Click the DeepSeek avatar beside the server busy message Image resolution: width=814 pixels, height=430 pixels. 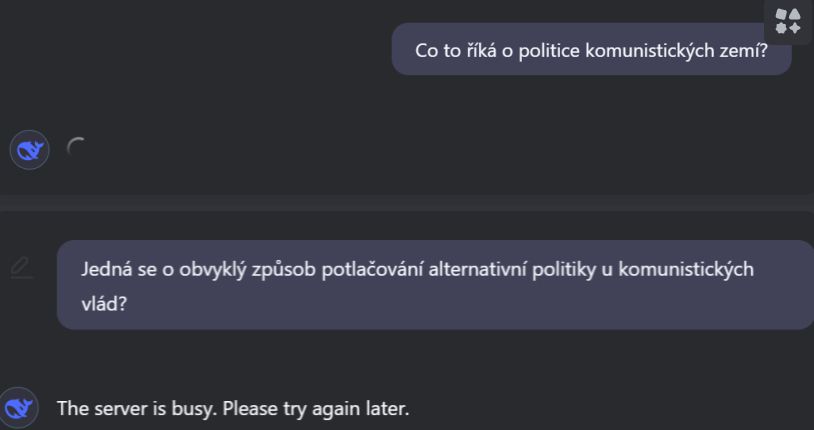[x=20, y=408]
